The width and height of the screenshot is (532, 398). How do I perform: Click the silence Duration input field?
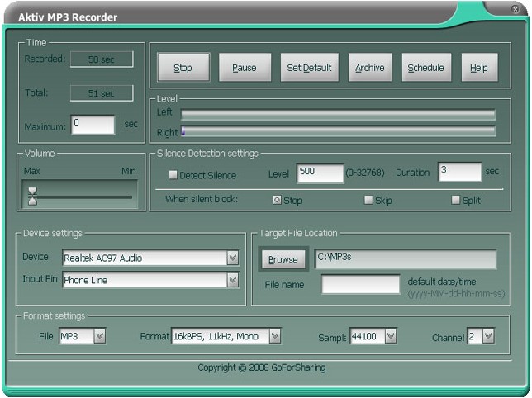460,173
